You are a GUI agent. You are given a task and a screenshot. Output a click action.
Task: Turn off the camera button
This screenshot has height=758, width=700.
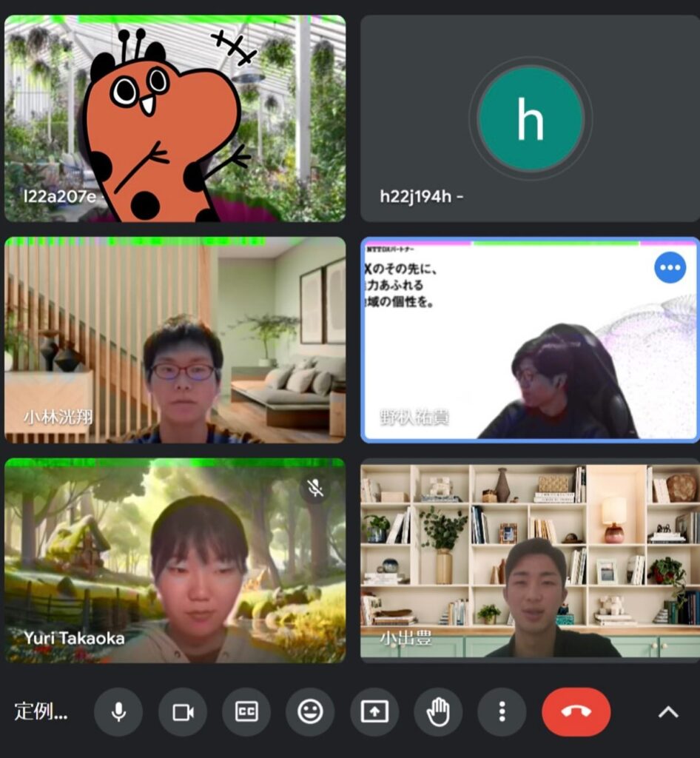183,711
